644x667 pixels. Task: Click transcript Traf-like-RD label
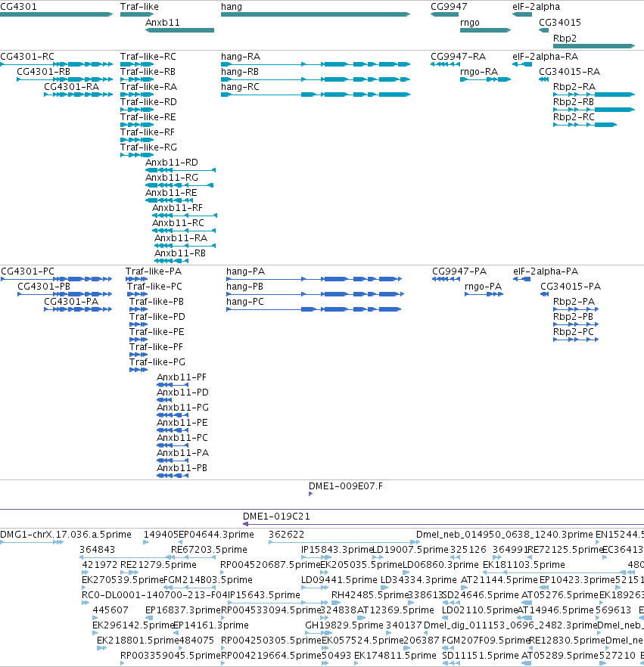(148, 101)
